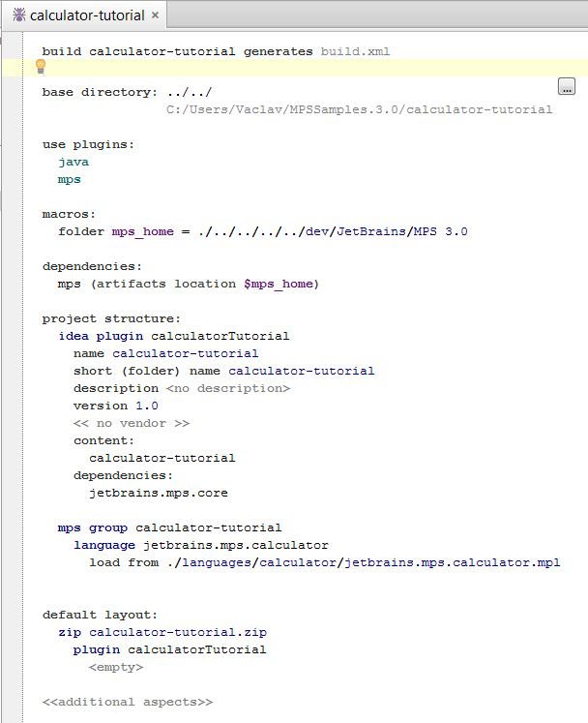Click the calculator-tutorial.zip layout name
The width and height of the screenshot is (588, 723).
pyautogui.click(x=178, y=632)
